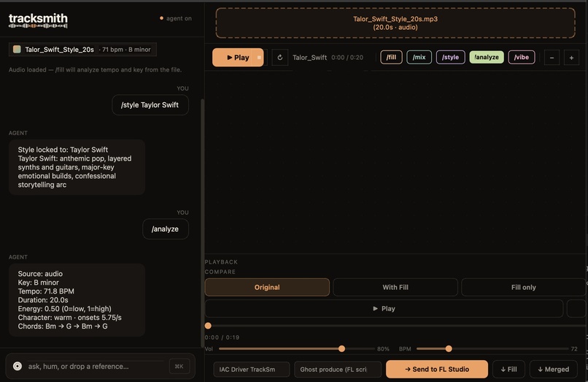Click the stop square beside orange Play

pyautogui.click(x=259, y=58)
